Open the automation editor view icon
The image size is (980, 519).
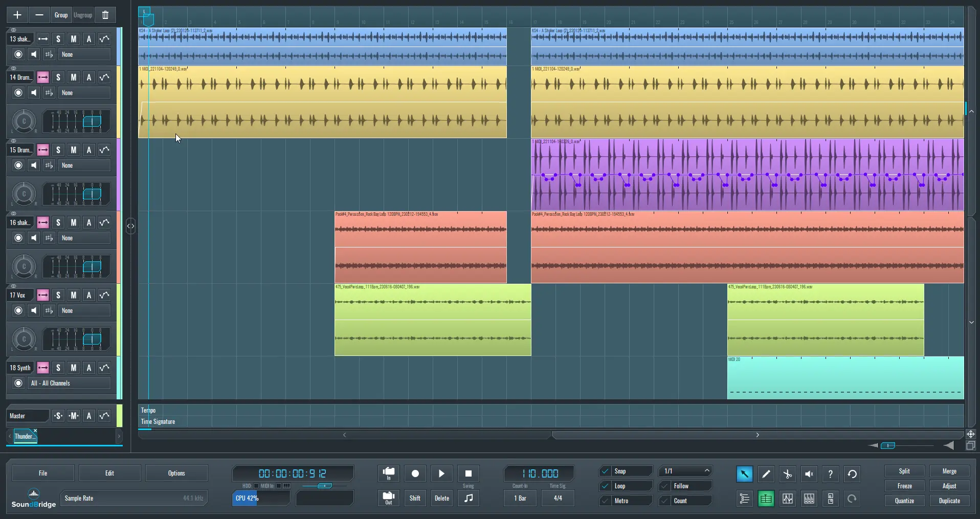pyautogui.click(x=788, y=499)
